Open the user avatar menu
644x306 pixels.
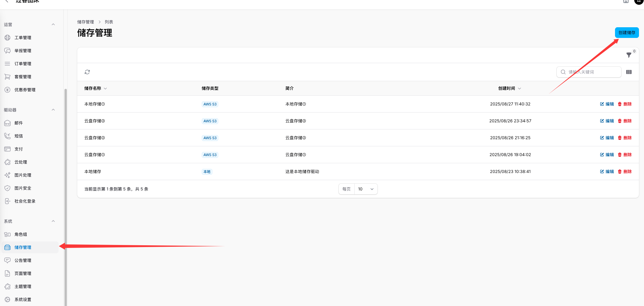[x=639, y=1]
